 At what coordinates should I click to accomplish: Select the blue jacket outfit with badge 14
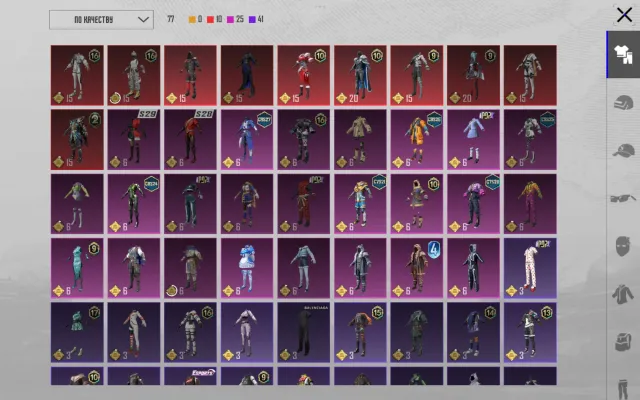[x=473, y=332]
